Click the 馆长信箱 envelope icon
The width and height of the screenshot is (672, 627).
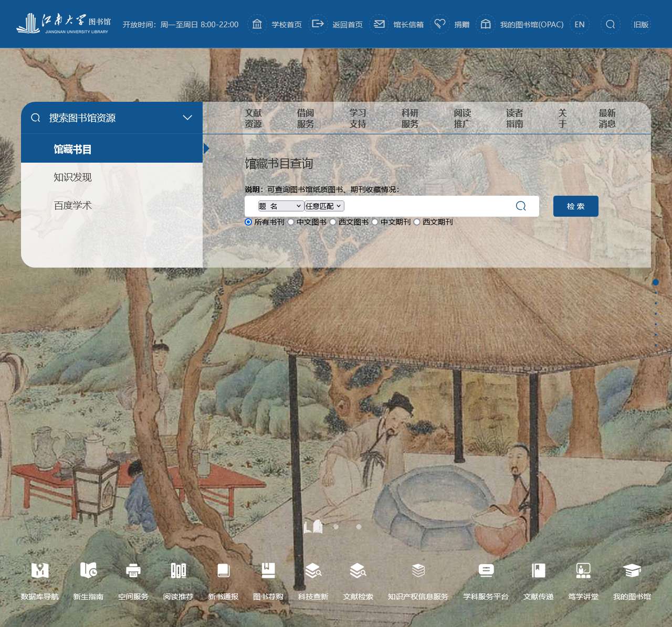(x=379, y=24)
